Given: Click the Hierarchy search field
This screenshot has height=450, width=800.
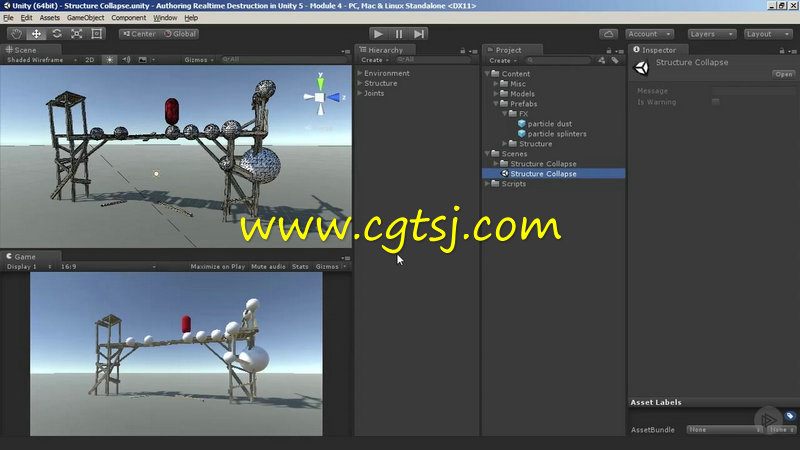Looking at the screenshot, I should tap(433, 60).
